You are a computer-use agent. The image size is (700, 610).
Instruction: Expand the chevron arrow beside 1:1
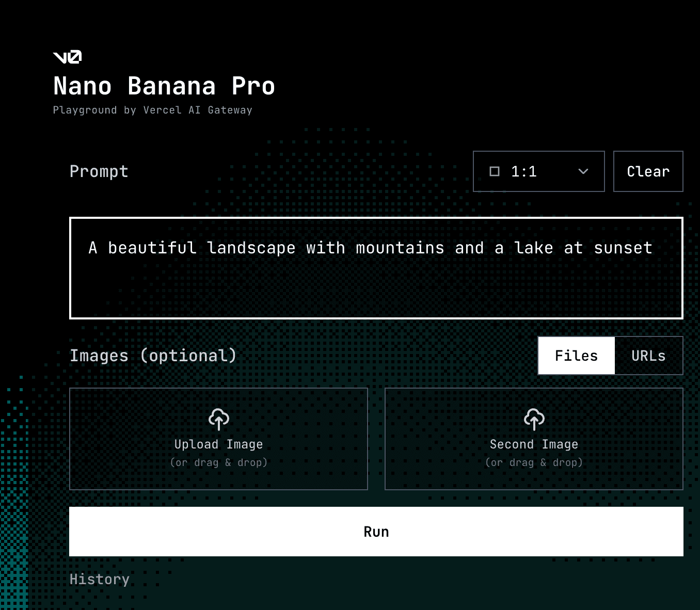coord(583,171)
